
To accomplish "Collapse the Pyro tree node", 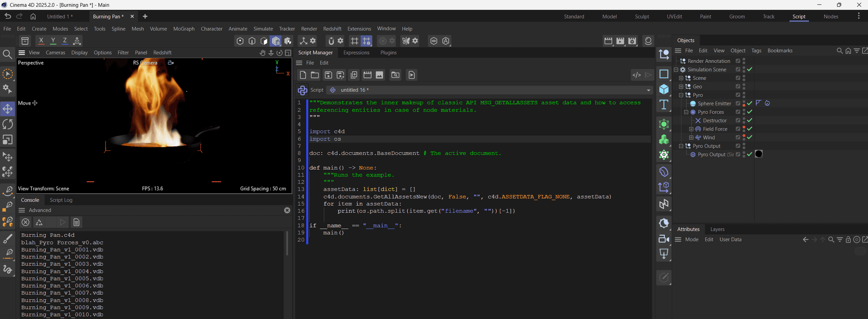I will 681,95.
